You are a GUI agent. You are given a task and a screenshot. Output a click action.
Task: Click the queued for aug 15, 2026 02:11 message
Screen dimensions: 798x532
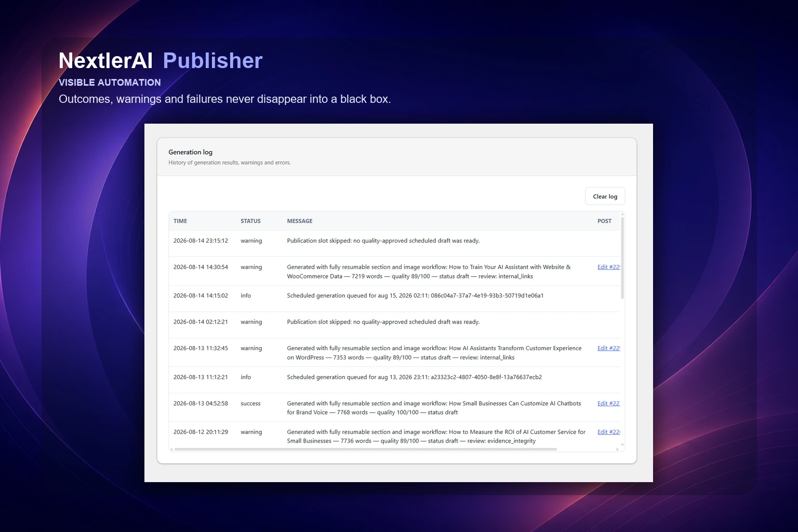[415, 296]
